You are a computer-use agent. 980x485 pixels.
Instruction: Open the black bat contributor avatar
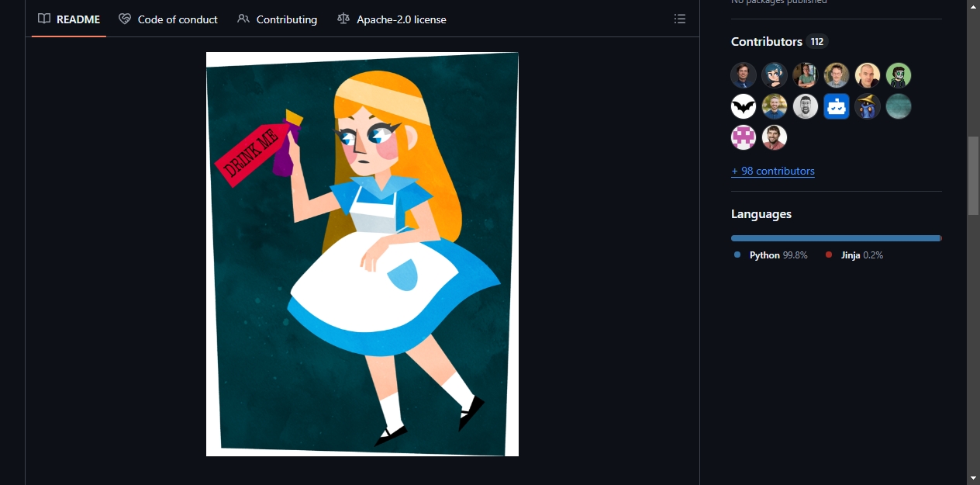click(744, 106)
